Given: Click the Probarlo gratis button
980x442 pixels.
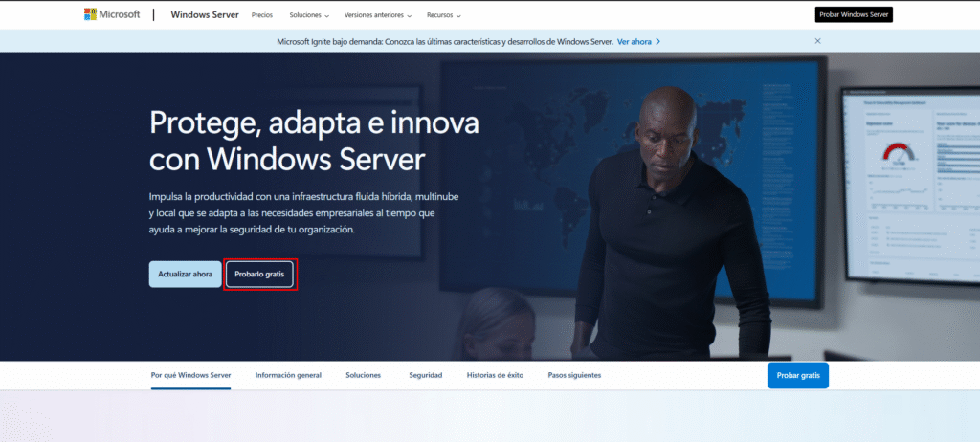Looking at the screenshot, I should [x=259, y=275].
